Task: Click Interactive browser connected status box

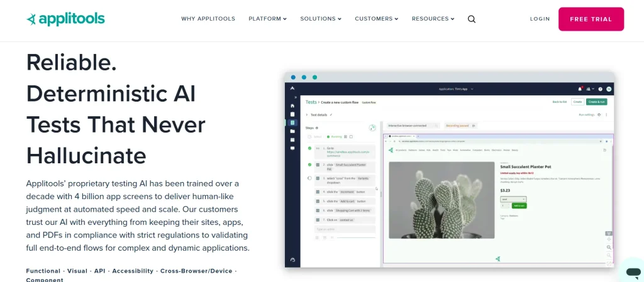Action: (x=413, y=126)
